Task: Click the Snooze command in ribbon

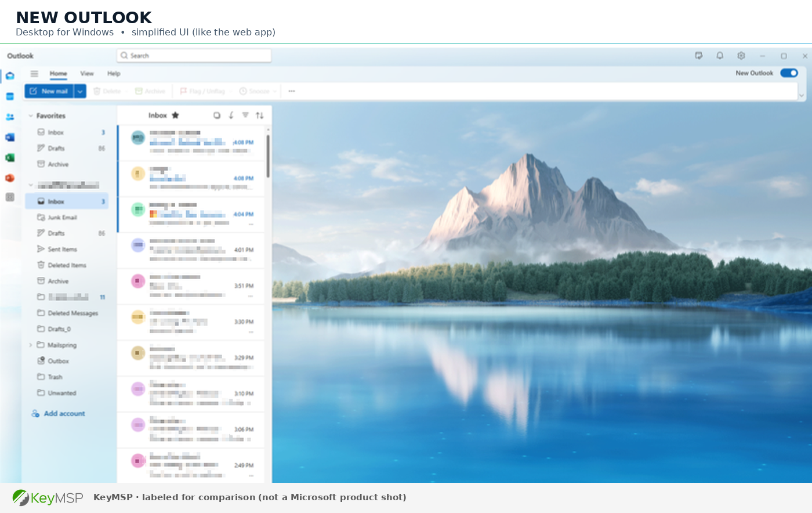Action: coord(255,91)
